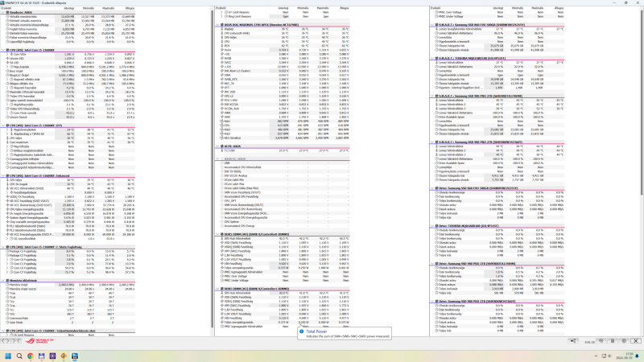Select the 'Busz órajel' sensor row
Viewport: 644px width, 362px height.
pos(68,71)
